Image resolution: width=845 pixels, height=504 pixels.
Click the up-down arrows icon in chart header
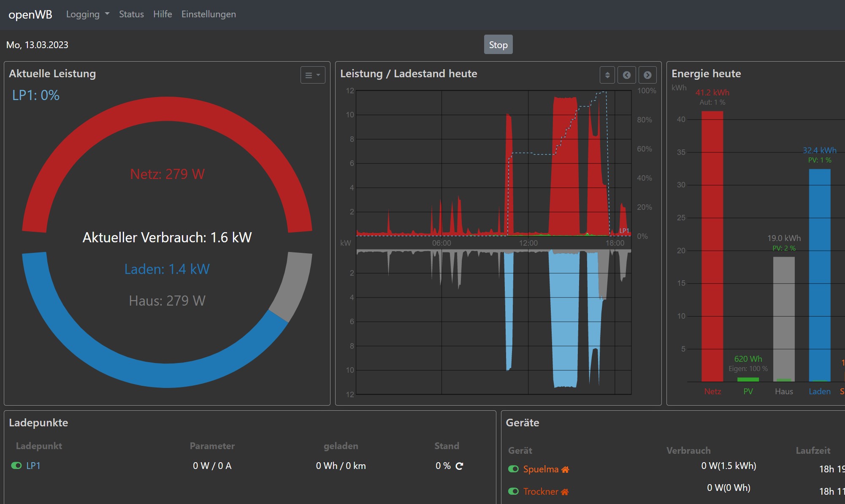[607, 75]
